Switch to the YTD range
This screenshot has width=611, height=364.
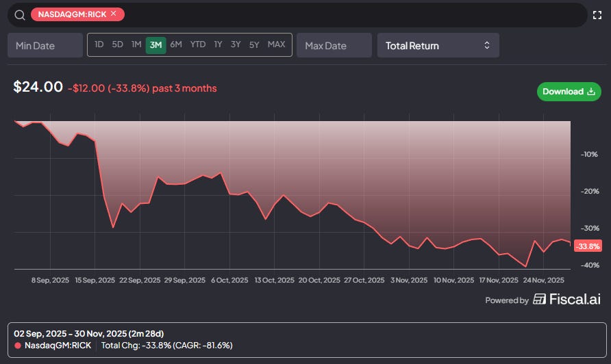[x=198, y=44]
